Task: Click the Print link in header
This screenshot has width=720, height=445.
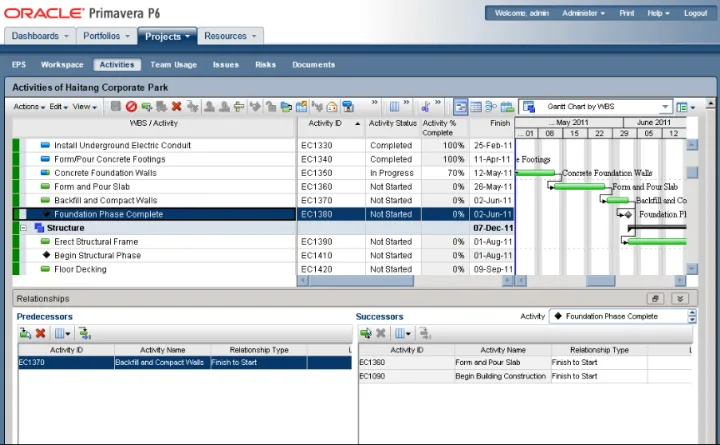Action: point(627,13)
